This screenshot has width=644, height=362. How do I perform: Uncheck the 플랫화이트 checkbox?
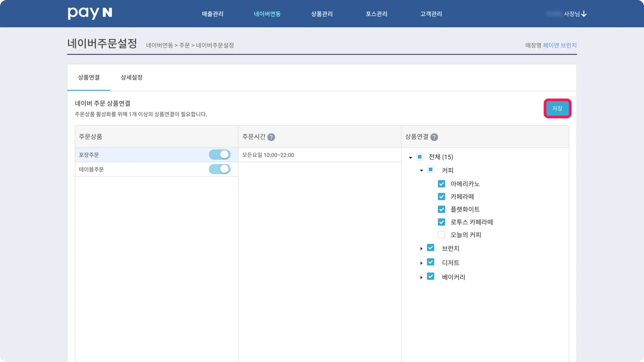pyautogui.click(x=441, y=209)
